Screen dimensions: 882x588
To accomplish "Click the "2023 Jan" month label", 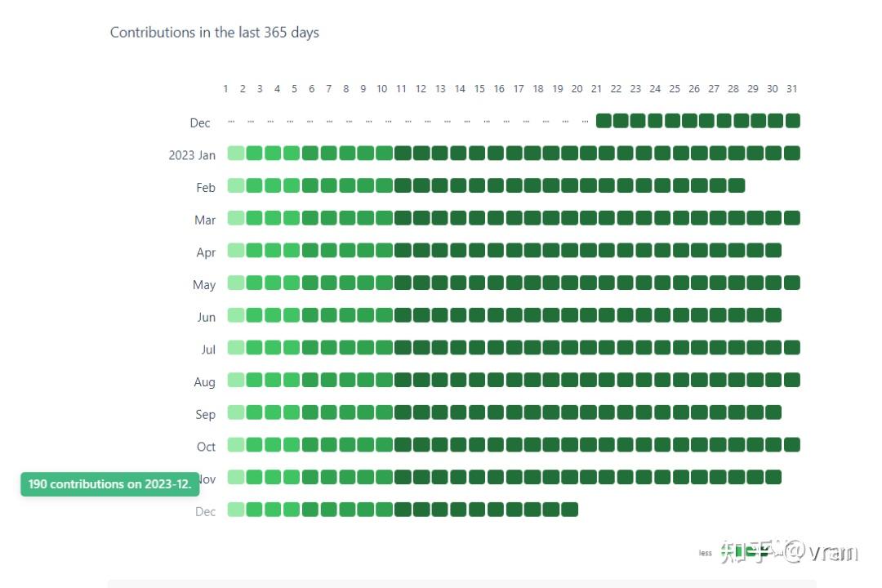I will (193, 155).
